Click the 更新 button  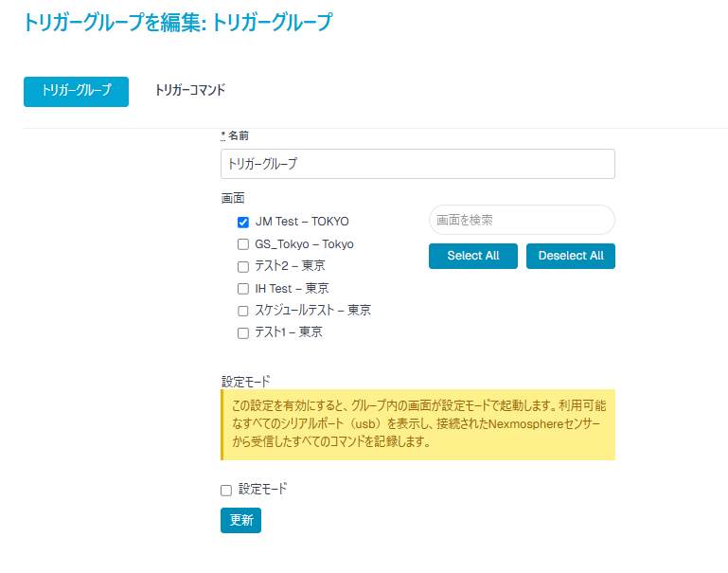pos(241,520)
